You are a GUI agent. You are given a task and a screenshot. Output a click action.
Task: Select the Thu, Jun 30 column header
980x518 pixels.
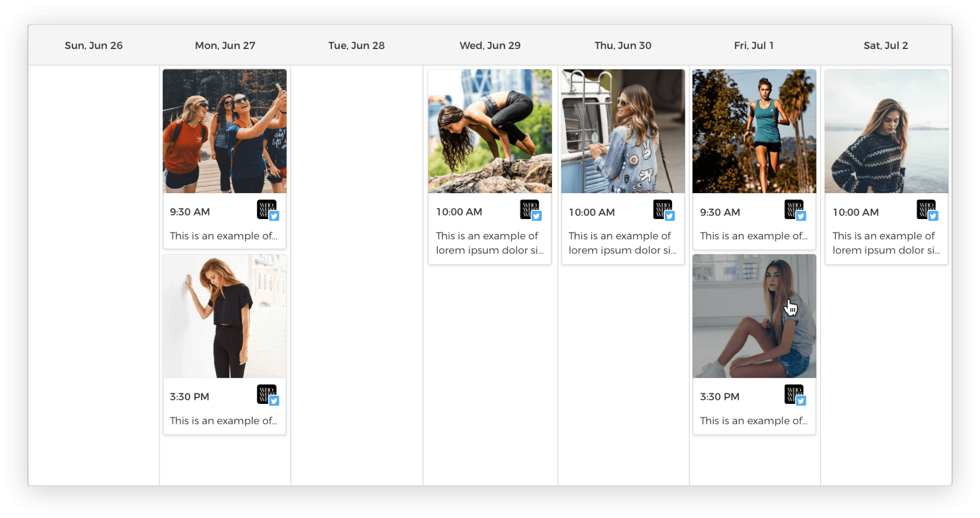coord(623,45)
